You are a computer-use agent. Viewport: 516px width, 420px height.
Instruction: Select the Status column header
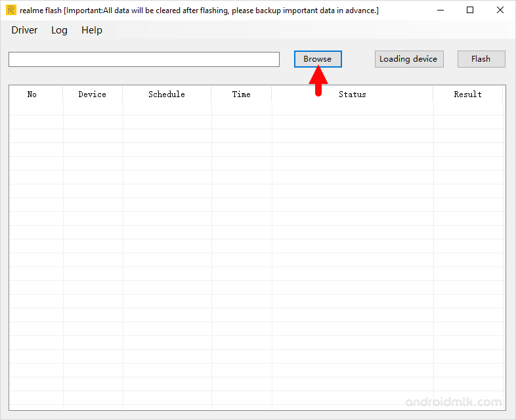pyautogui.click(x=353, y=94)
